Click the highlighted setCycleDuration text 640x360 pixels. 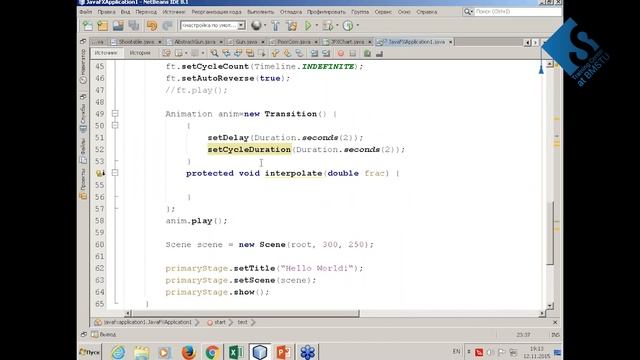tap(249, 149)
